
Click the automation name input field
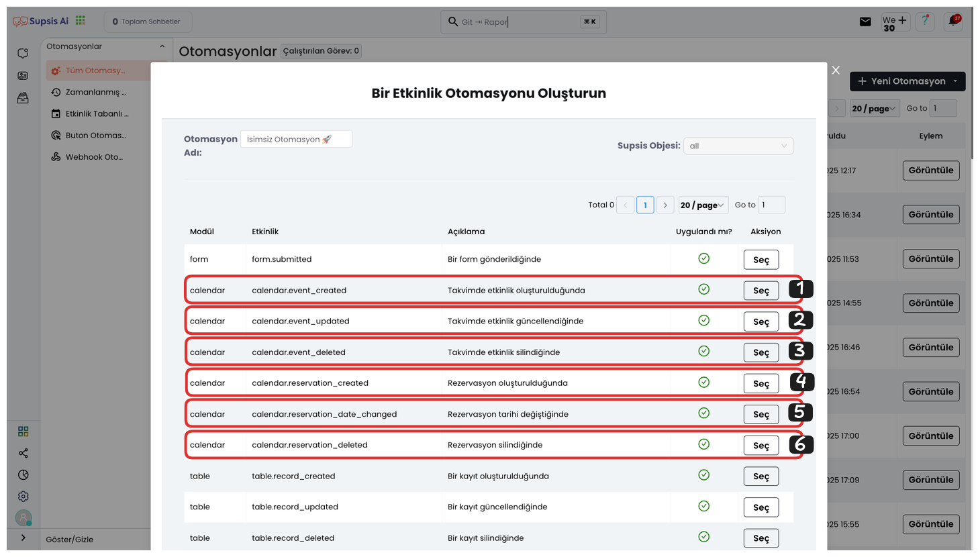(x=296, y=139)
